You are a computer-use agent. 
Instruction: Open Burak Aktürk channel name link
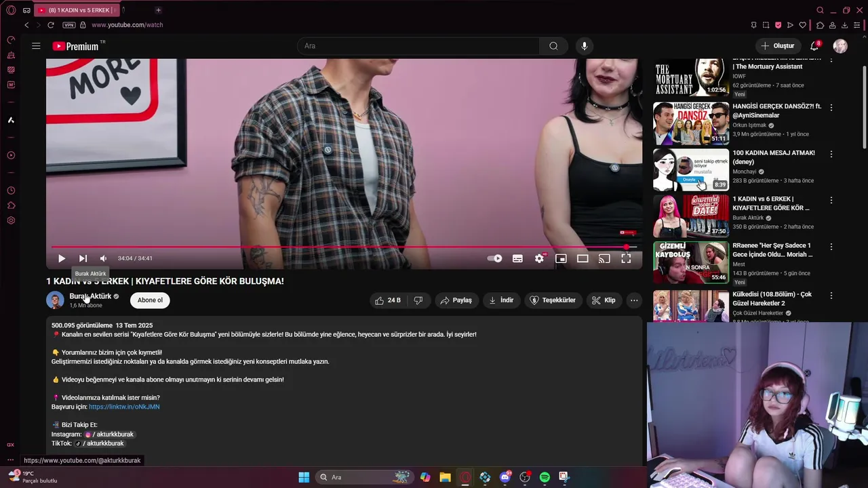90,296
